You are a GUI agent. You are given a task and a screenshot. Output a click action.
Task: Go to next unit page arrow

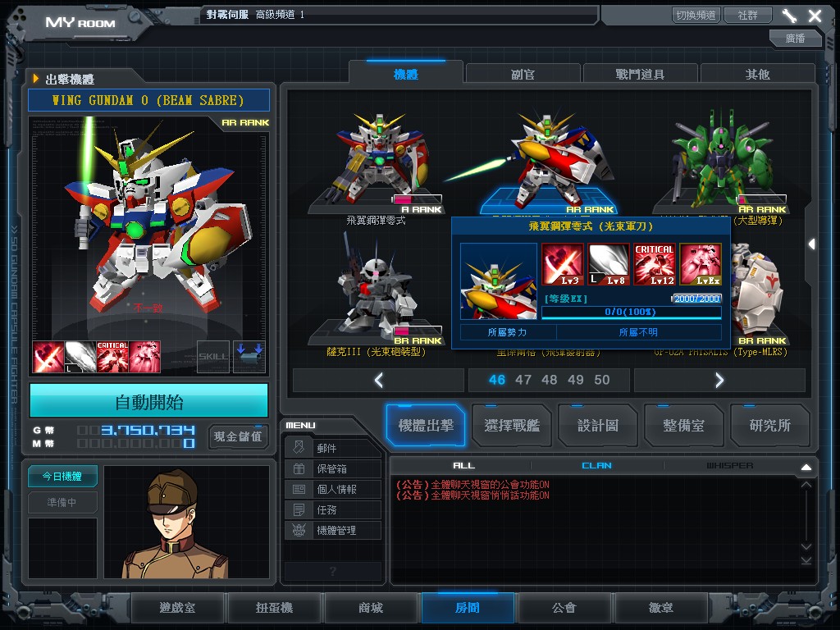(x=719, y=380)
